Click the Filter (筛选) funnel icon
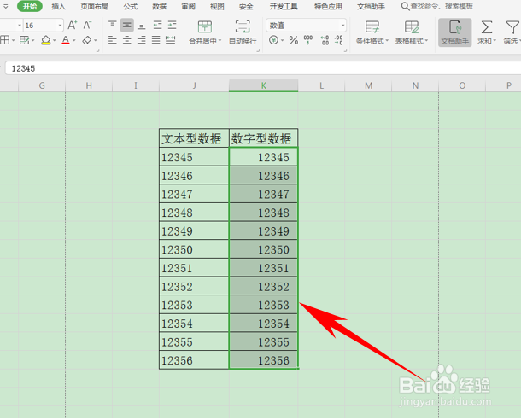The image size is (521, 420). (x=512, y=27)
